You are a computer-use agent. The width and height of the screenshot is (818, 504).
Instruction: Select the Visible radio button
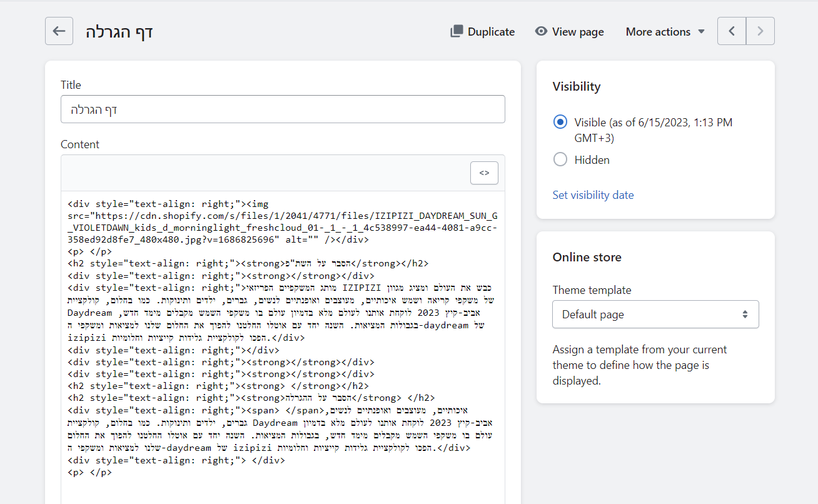(x=560, y=123)
